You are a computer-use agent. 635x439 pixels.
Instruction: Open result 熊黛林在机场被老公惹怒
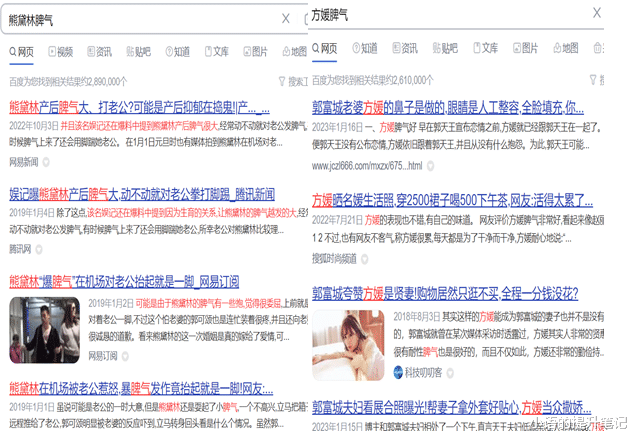(x=141, y=388)
